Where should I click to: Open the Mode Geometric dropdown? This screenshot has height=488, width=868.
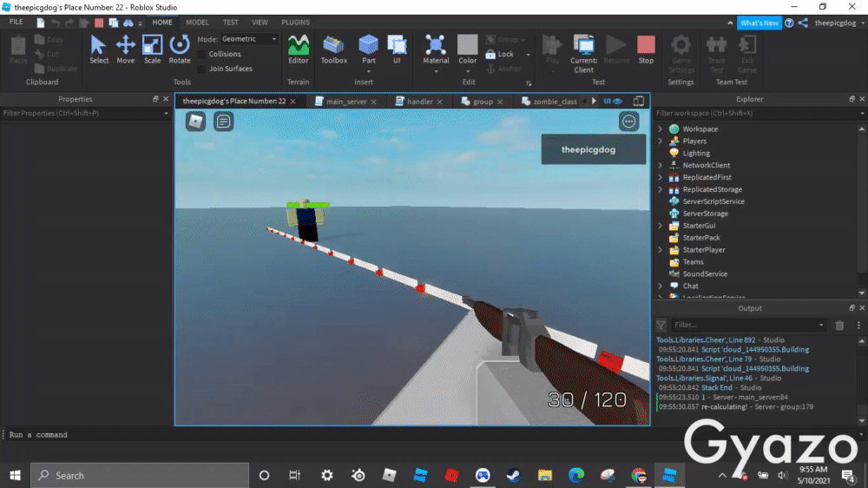click(249, 39)
